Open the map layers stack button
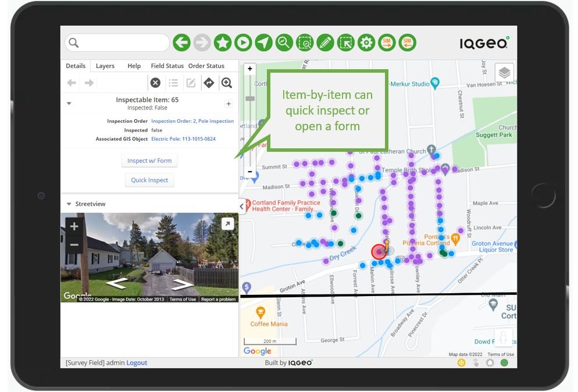This screenshot has height=392, width=578. tap(504, 73)
